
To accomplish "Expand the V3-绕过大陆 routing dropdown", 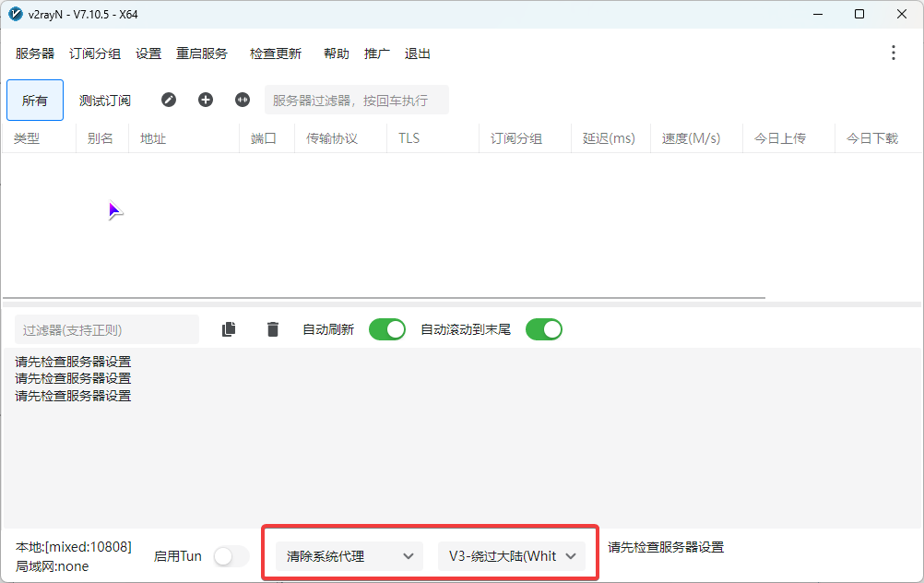I will [513, 556].
